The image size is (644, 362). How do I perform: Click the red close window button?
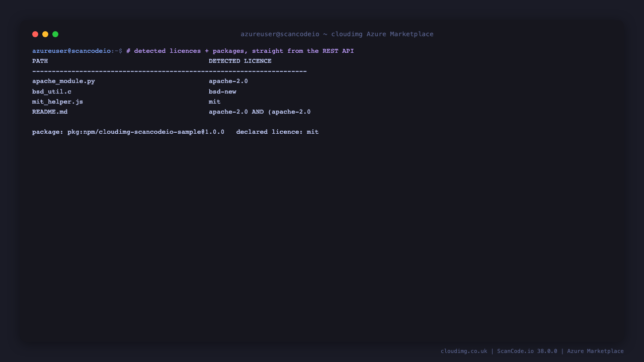35,34
